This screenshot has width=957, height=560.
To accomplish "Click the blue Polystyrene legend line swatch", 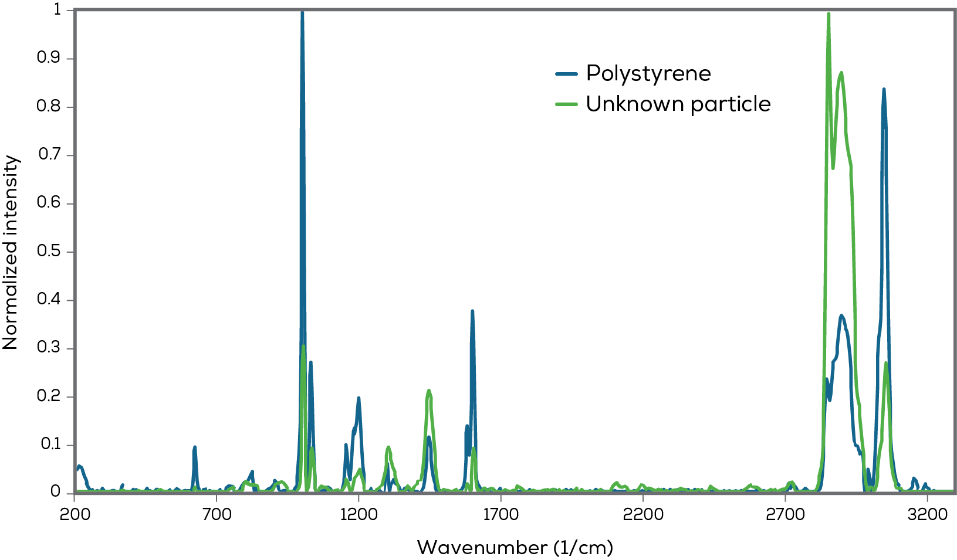I will pyautogui.click(x=567, y=74).
